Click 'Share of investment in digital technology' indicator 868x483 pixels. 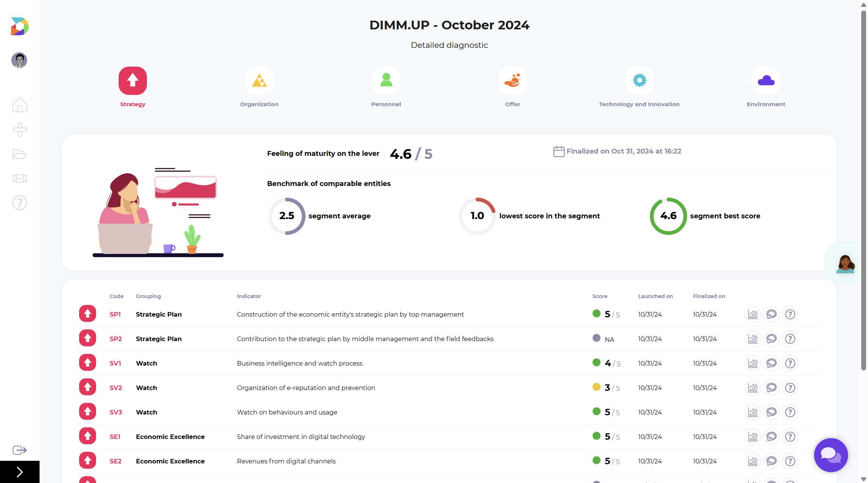[301, 437]
